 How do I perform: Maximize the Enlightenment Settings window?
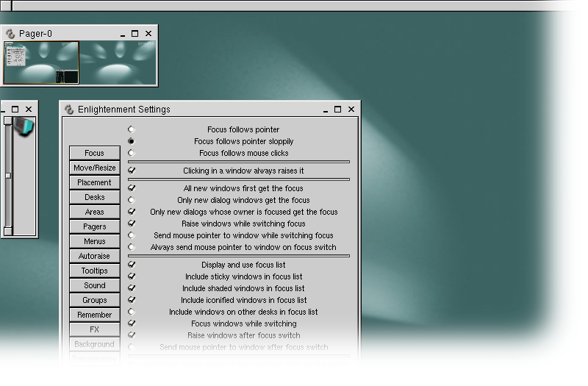click(x=337, y=109)
